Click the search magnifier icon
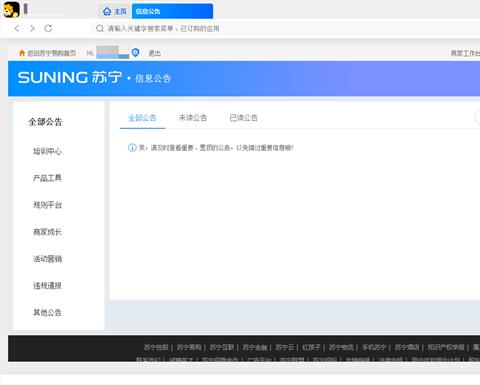The image size is (480, 385). click(99, 29)
